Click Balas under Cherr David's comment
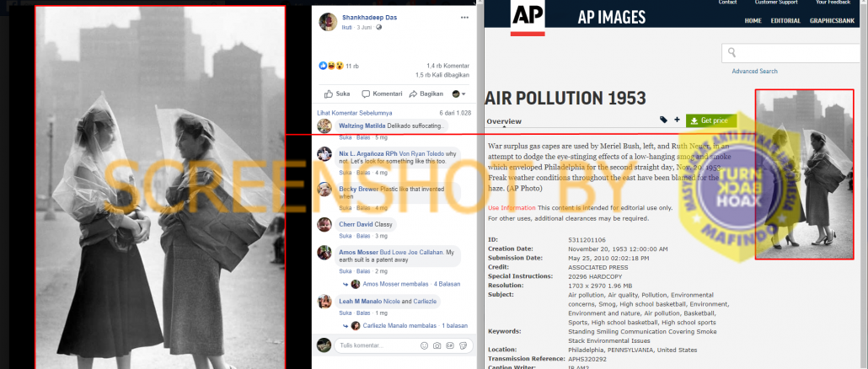The width and height of the screenshot is (868, 369). (363, 236)
